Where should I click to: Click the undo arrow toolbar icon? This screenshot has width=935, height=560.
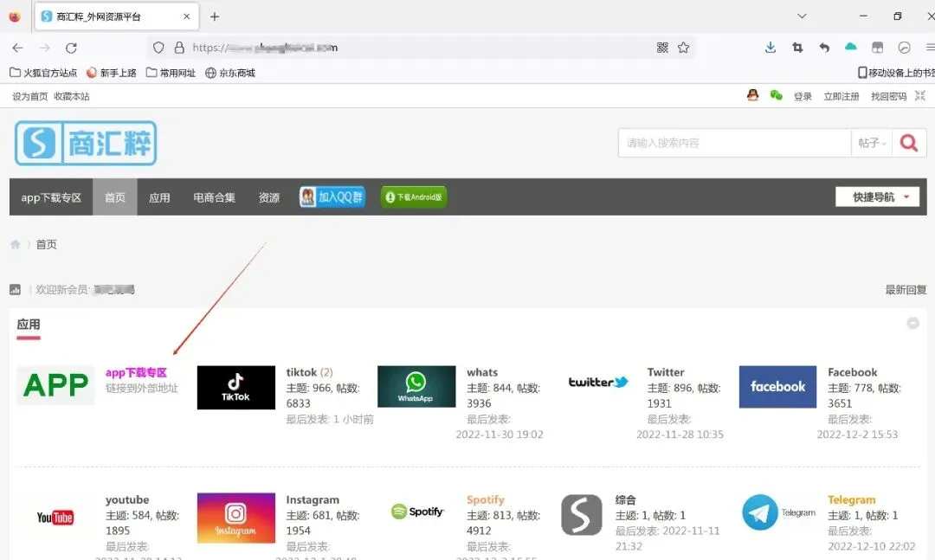pyautogui.click(x=824, y=48)
